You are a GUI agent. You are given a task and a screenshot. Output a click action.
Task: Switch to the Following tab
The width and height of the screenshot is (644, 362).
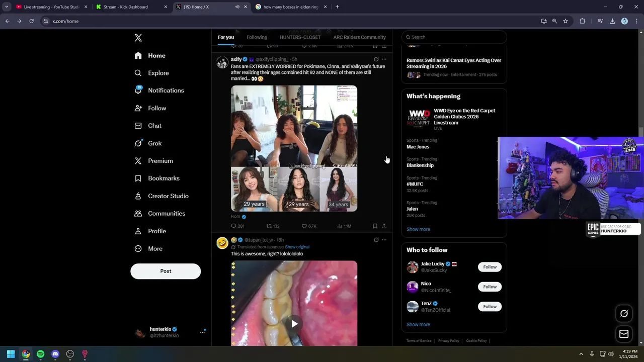(x=257, y=37)
